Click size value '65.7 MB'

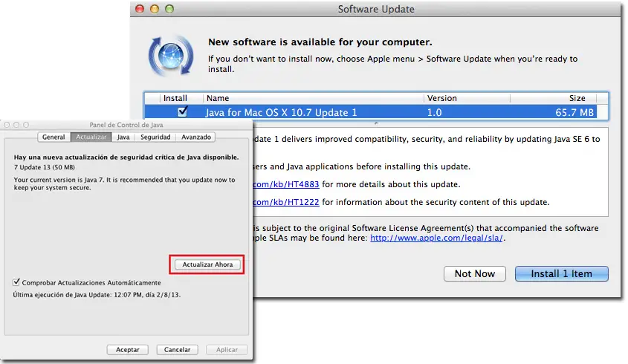pyautogui.click(x=574, y=112)
